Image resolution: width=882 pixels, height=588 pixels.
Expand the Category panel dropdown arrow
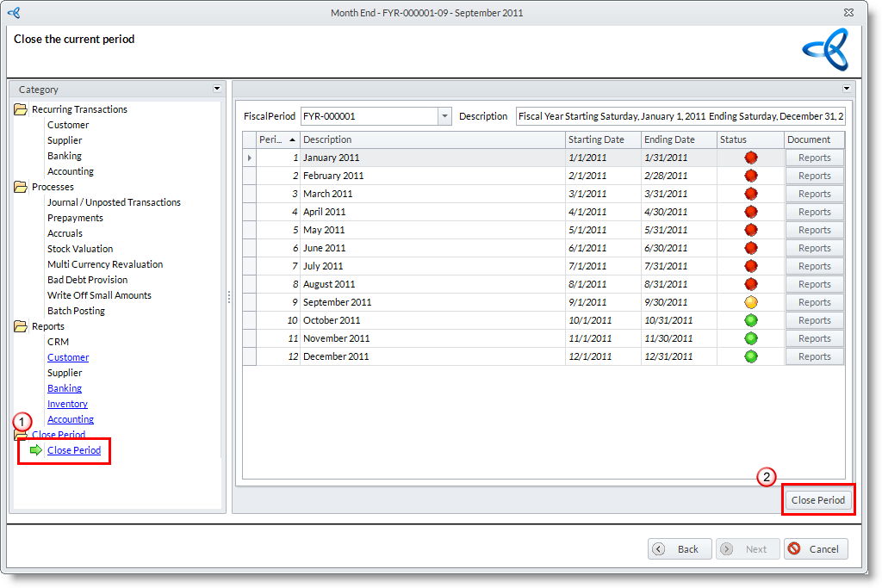pos(217,89)
